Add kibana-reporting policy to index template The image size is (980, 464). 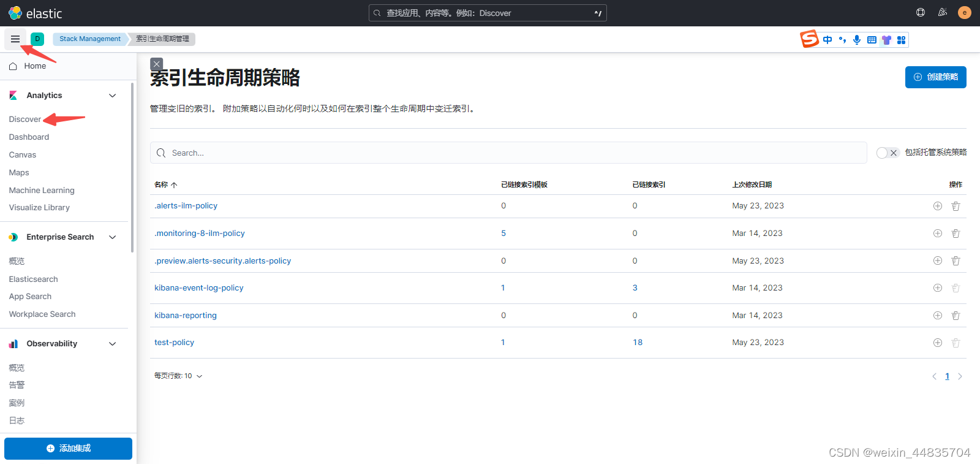[938, 316]
